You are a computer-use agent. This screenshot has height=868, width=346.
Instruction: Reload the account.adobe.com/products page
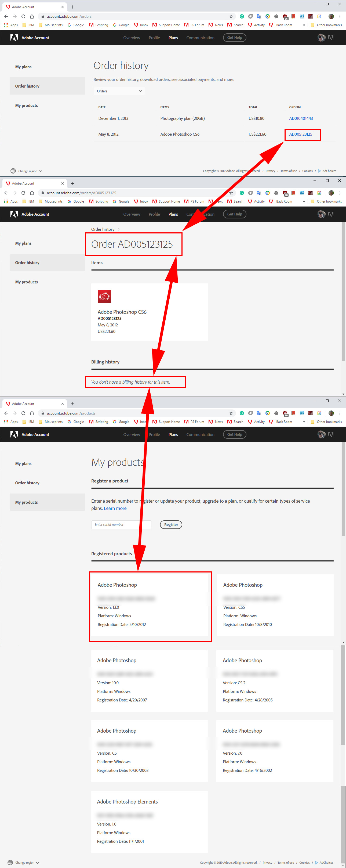coord(23,413)
